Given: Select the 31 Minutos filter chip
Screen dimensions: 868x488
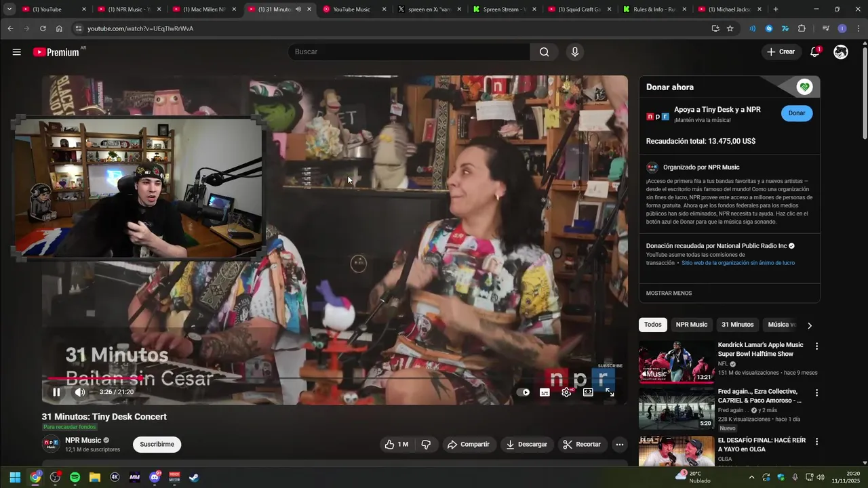Looking at the screenshot, I should (737, 325).
